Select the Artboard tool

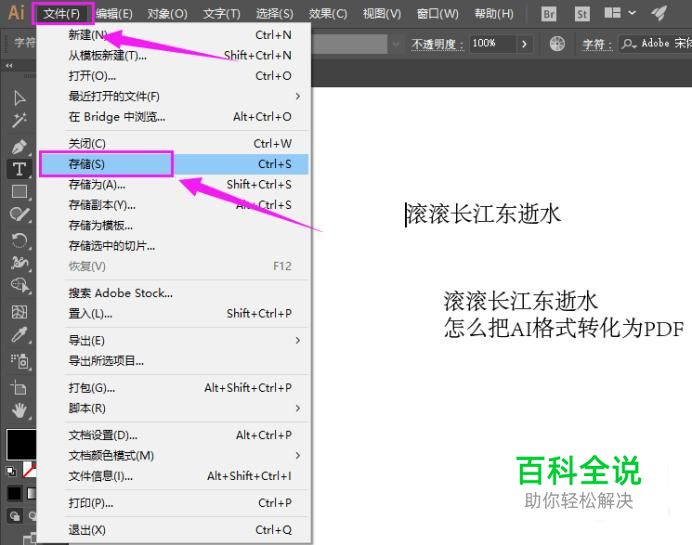[19, 388]
